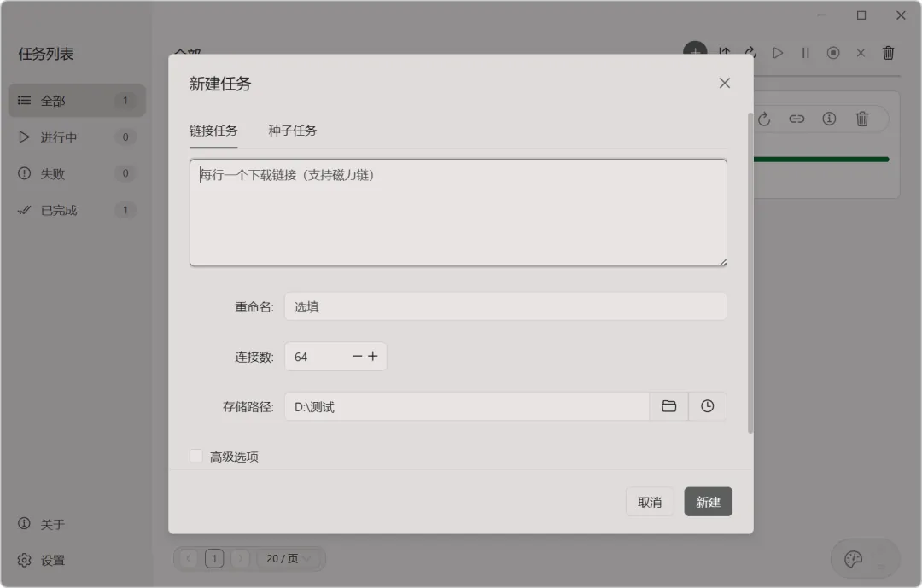Click the move-to-top arrow toolbar icon
Image resolution: width=922 pixels, height=588 pixels.
725,52
